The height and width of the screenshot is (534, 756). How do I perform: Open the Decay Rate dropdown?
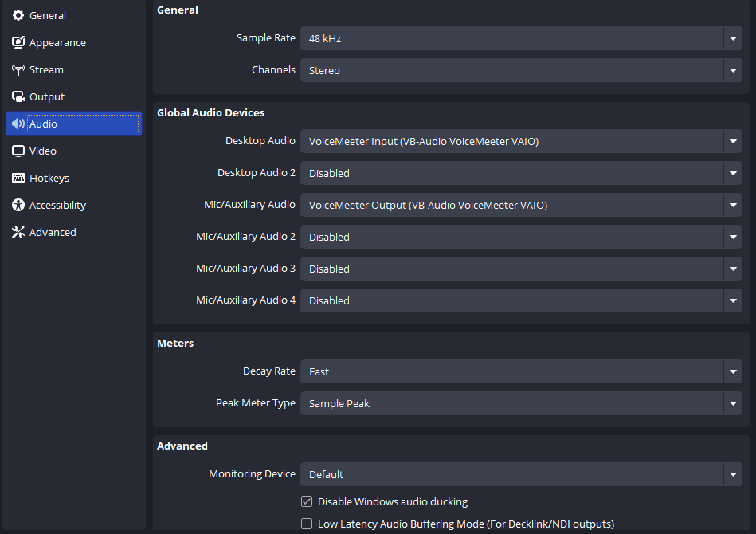[521, 371]
